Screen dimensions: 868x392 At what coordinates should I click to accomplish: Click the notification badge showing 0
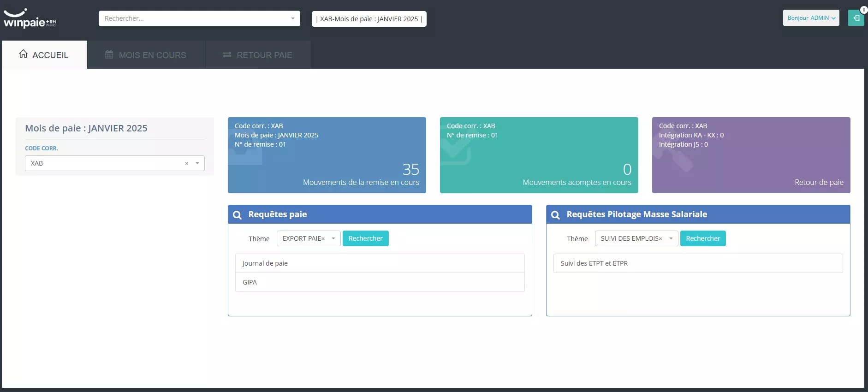pyautogui.click(x=864, y=10)
